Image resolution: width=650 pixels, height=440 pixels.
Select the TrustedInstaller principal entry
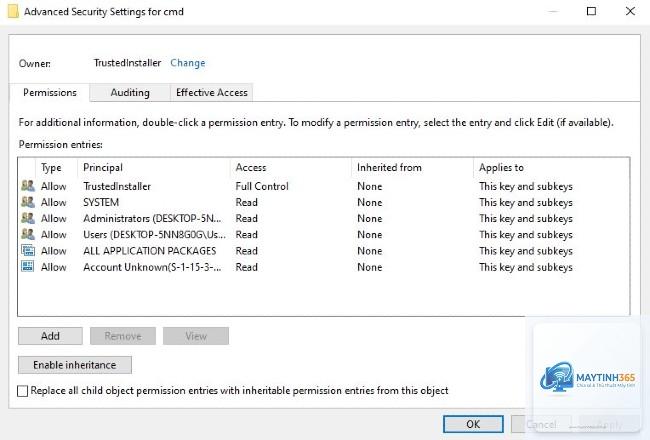coord(117,186)
